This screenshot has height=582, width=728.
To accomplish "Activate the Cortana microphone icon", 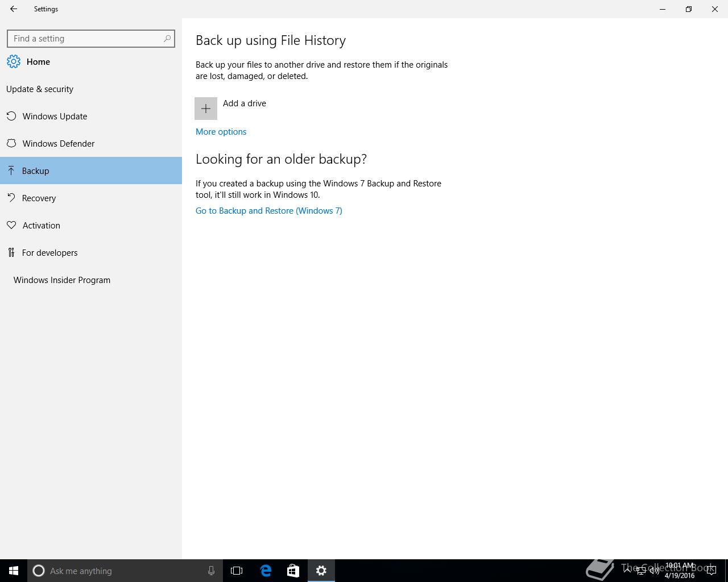I will click(x=211, y=571).
